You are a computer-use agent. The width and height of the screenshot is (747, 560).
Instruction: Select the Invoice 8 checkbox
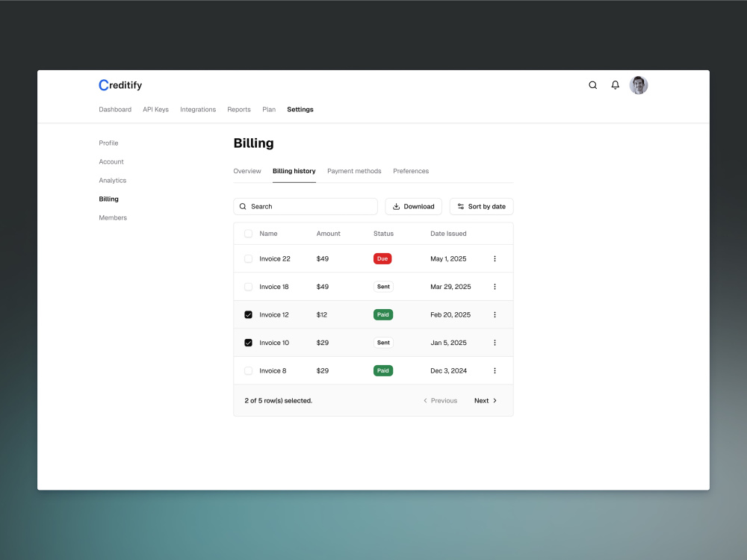coord(248,370)
